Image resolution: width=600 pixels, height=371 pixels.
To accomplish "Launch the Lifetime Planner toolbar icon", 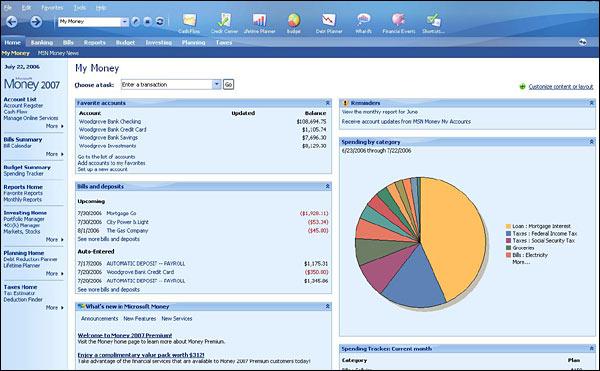I will (259, 24).
